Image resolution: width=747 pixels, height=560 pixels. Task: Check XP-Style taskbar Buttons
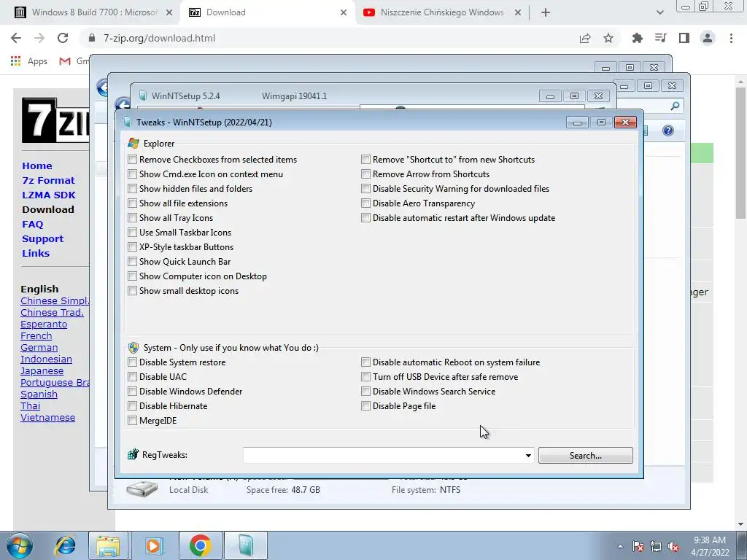pos(133,247)
